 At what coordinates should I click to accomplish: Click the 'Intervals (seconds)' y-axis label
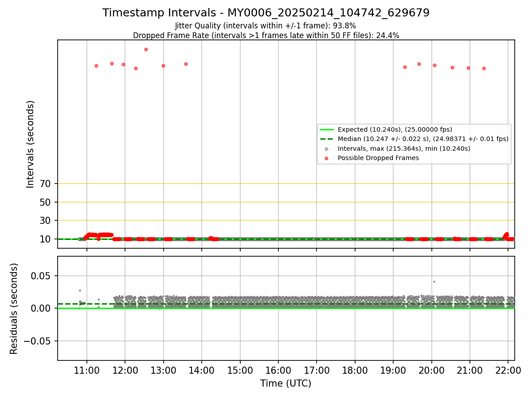pyautogui.click(x=31, y=144)
